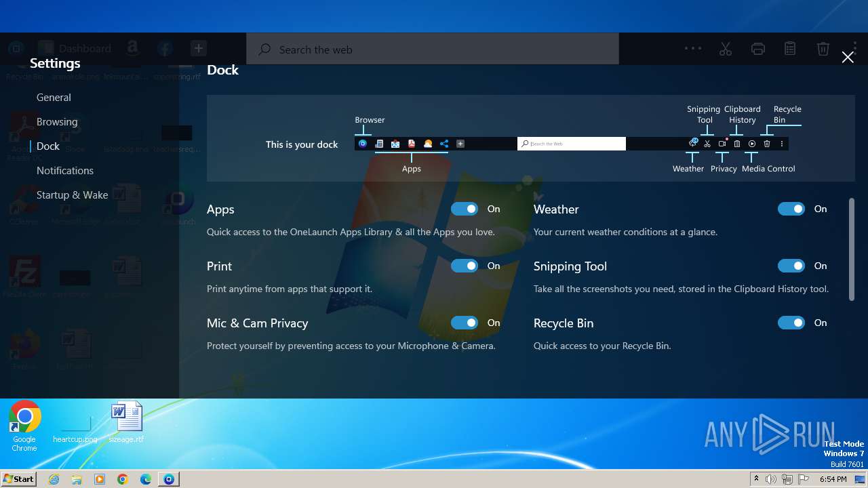The width and height of the screenshot is (868, 488).
Task: Click the Amazon shortcut in the dock
Action: pyautogui.click(x=132, y=48)
